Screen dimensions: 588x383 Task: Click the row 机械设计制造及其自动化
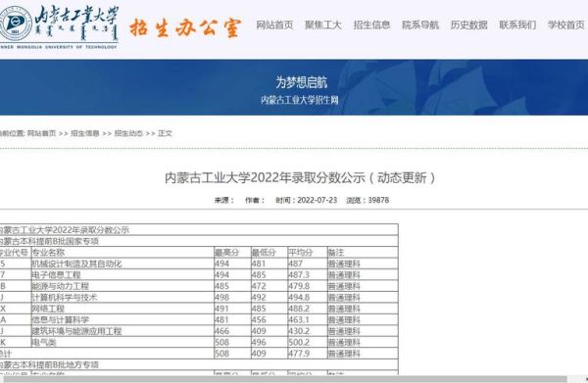point(199,263)
